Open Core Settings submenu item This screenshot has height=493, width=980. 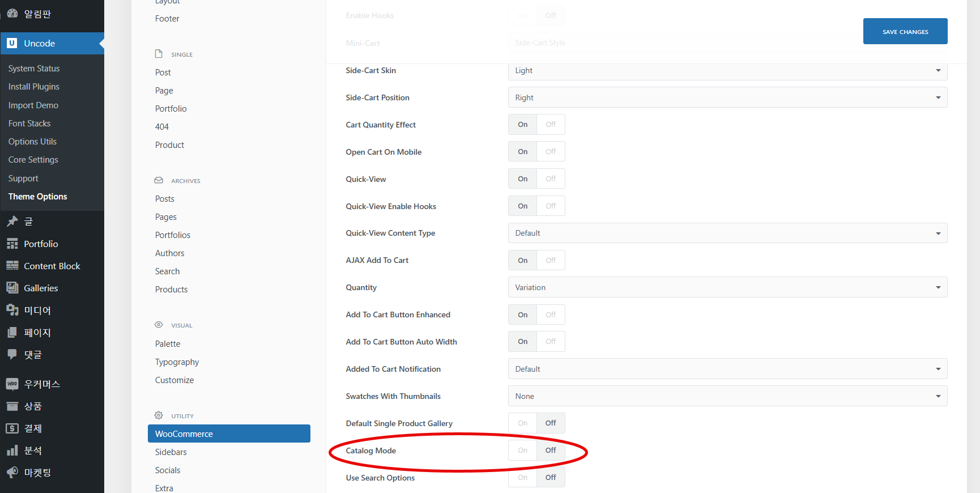pos(33,160)
